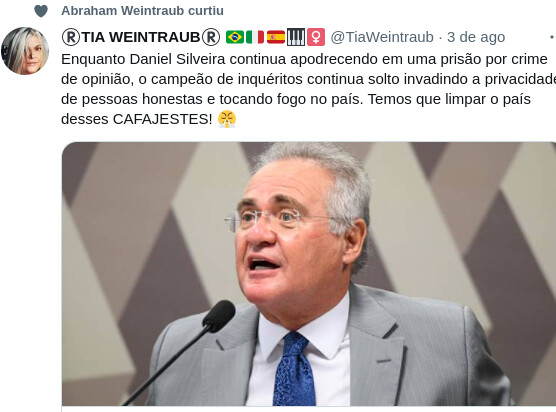Open Tia Weintraub's profile avatar

[x=24, y=51]
